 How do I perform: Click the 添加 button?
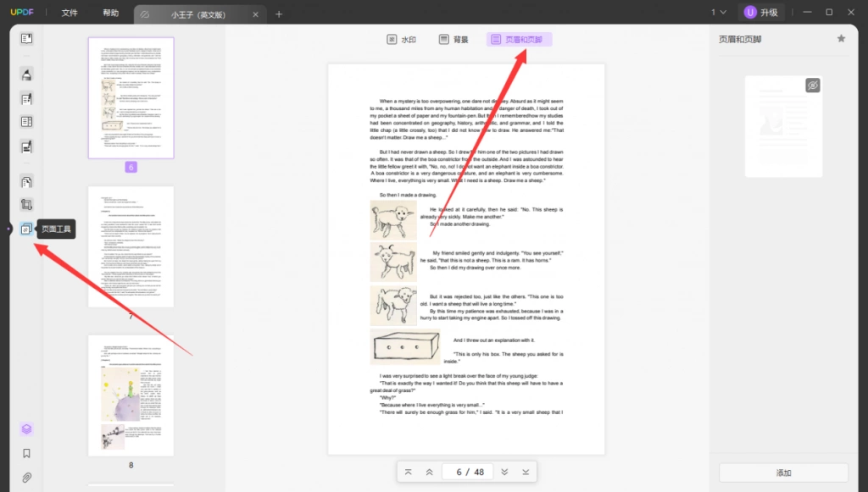click(783, 473)
